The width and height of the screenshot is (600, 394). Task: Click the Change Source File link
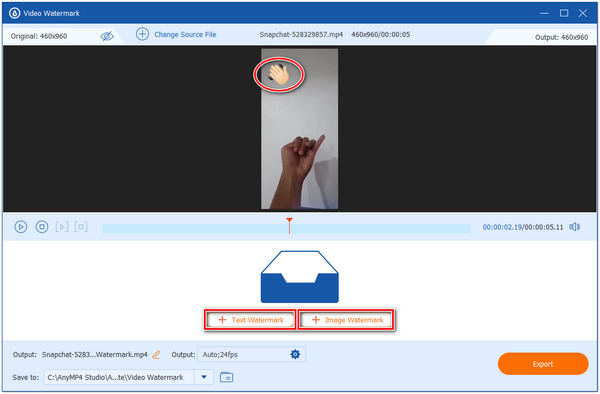tap(185, 34)
